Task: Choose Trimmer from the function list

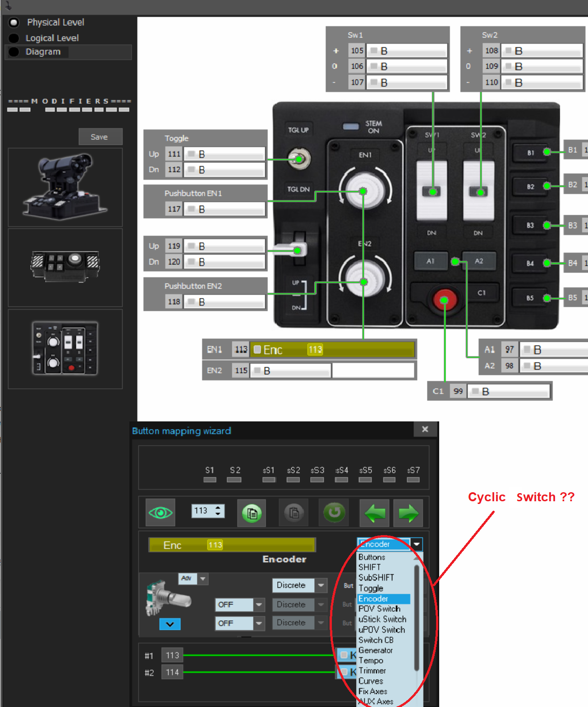Action: tap(372, 670)
